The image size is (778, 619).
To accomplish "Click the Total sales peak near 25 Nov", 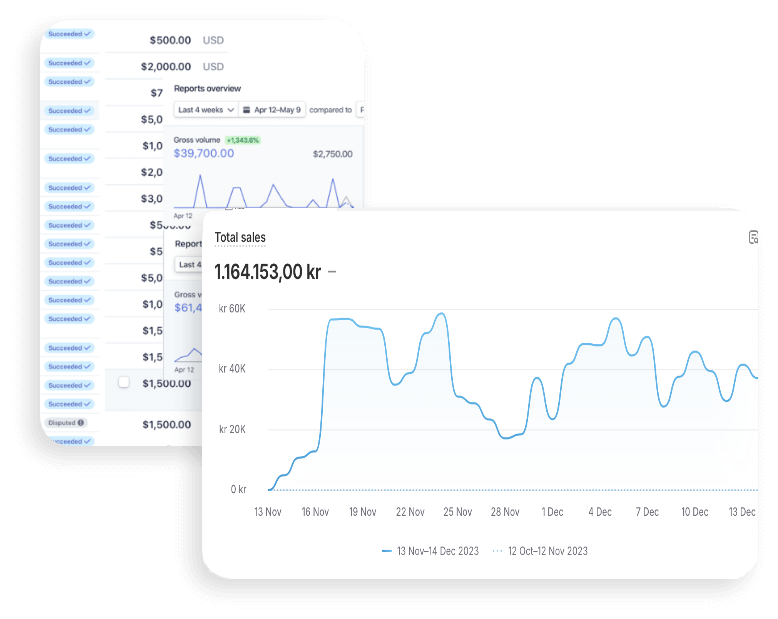I will coord(441,314).
